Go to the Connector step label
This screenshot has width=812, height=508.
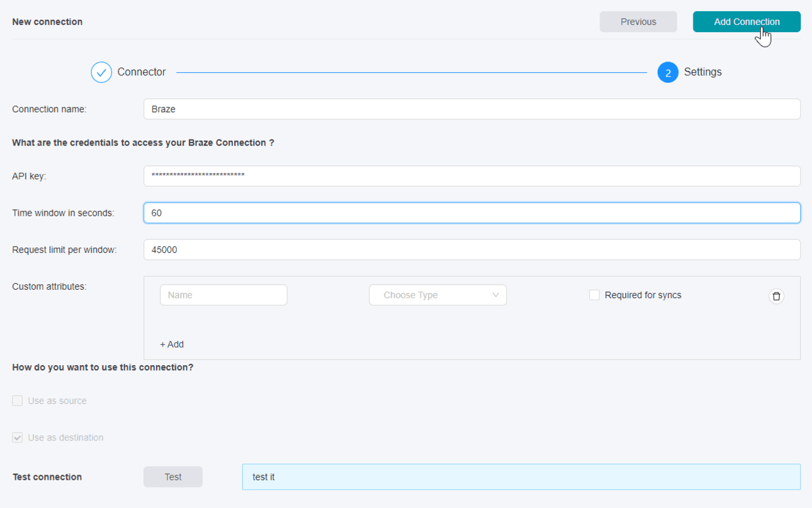(142, 72)
